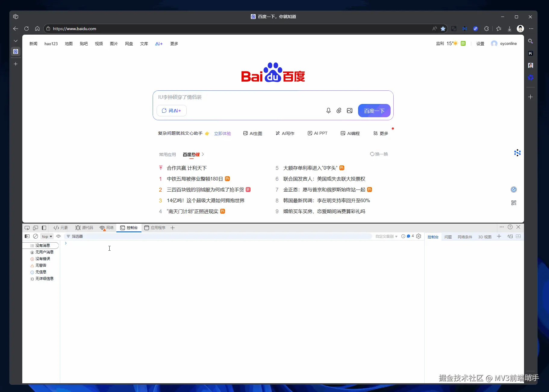Toggle device emulation in DevTools
The width and height of the screenshot is (549, 392).
(36, 228)
